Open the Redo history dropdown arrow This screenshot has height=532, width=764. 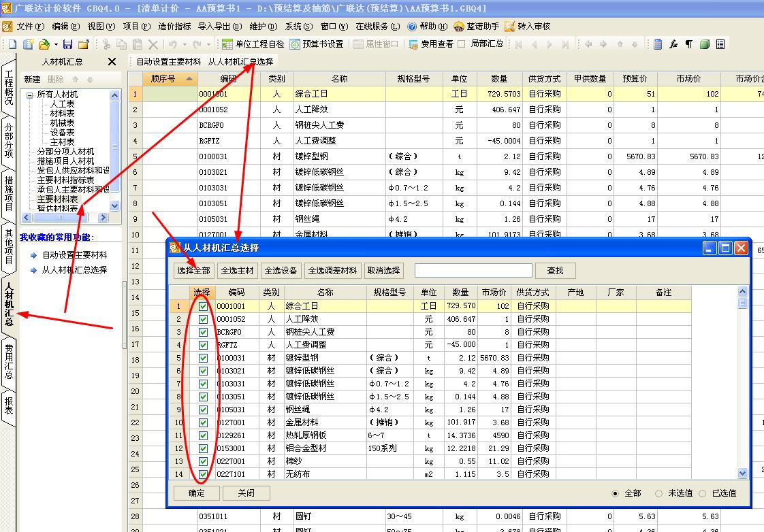(x=208, y=44)
